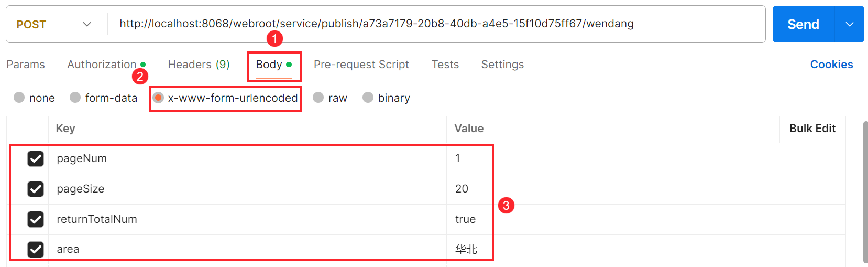
Task: Open the Authorization tab
Action: coord(102,65)
